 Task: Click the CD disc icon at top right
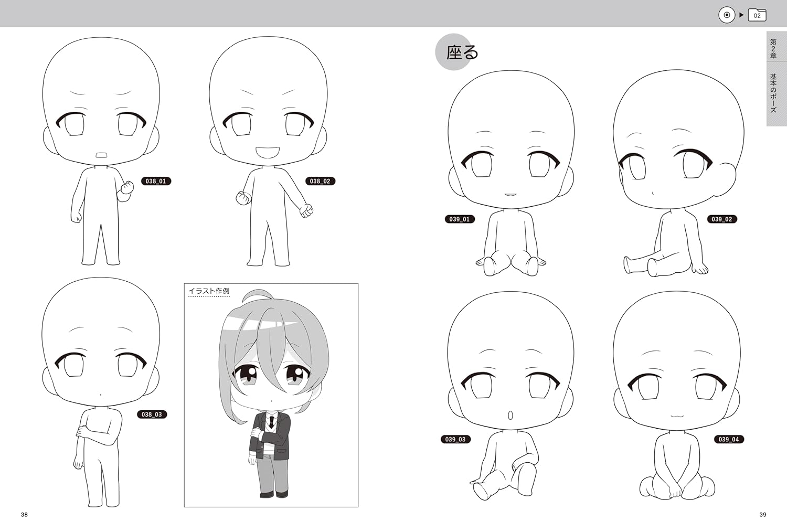tap(726, 15)
